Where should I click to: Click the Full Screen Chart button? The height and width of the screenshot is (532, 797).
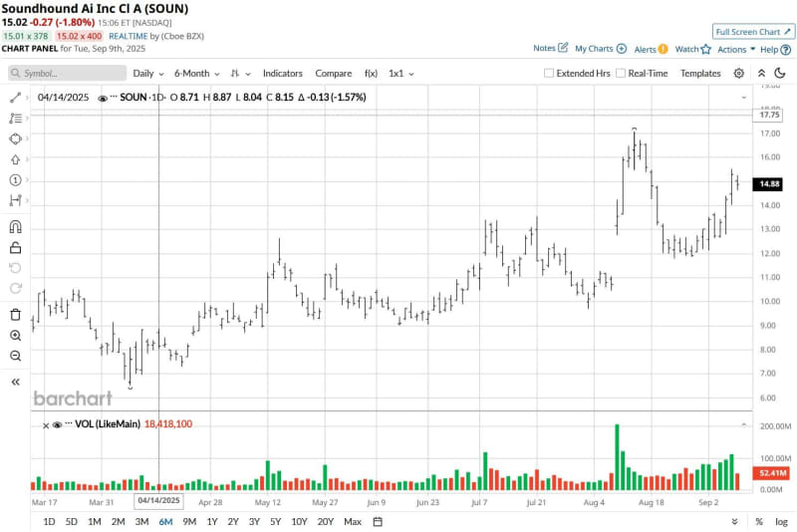753,32
